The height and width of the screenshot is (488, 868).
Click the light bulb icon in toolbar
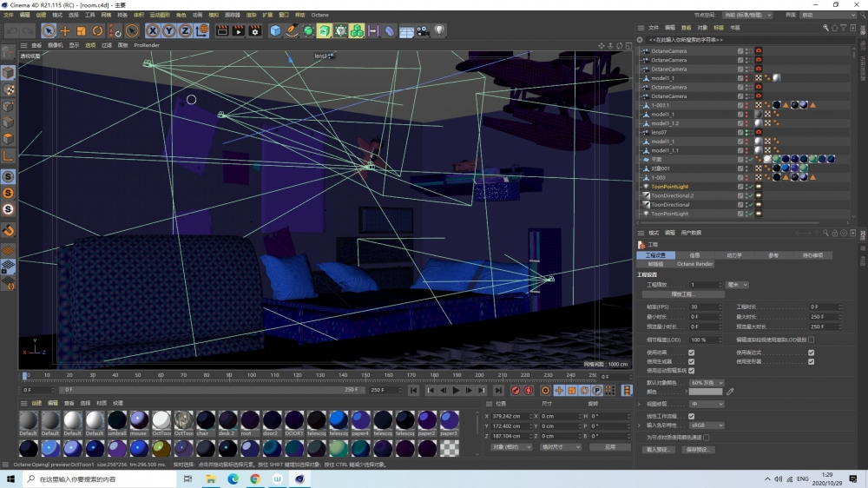pos(439,31)
